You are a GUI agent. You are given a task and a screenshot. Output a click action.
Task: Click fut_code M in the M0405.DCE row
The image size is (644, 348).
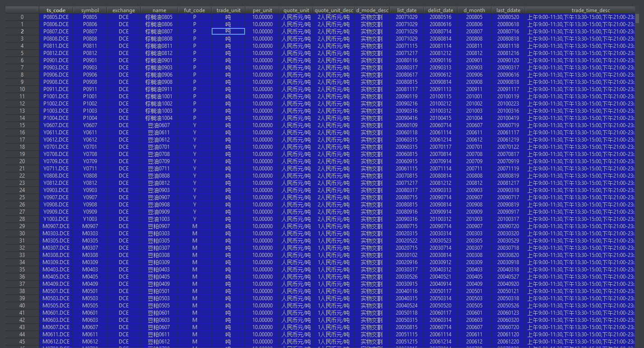coord(195,277)
